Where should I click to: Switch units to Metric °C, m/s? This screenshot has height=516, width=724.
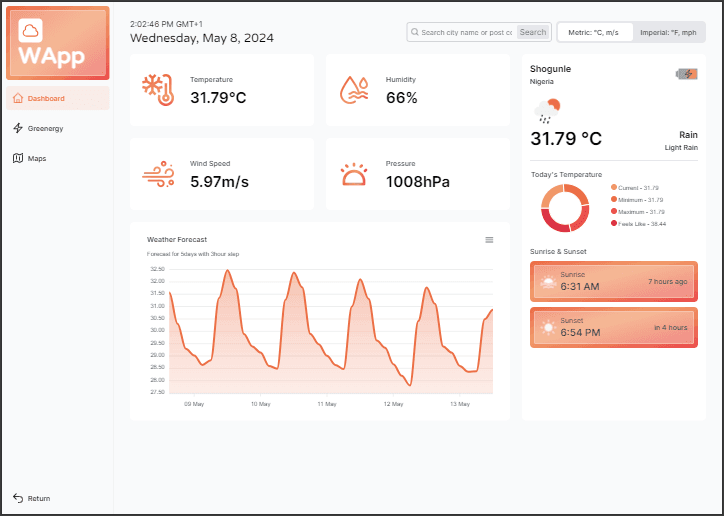593,32
